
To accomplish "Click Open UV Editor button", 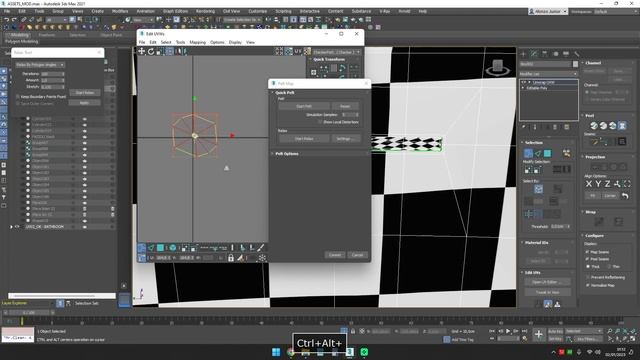I will point(547,282).
